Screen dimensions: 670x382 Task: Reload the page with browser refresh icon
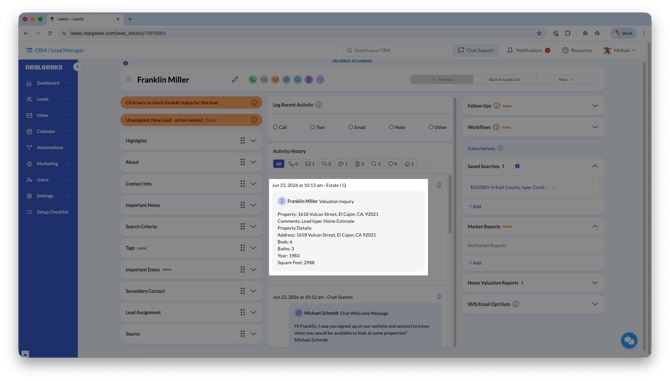pyautogui.click(x=50, y=33)
